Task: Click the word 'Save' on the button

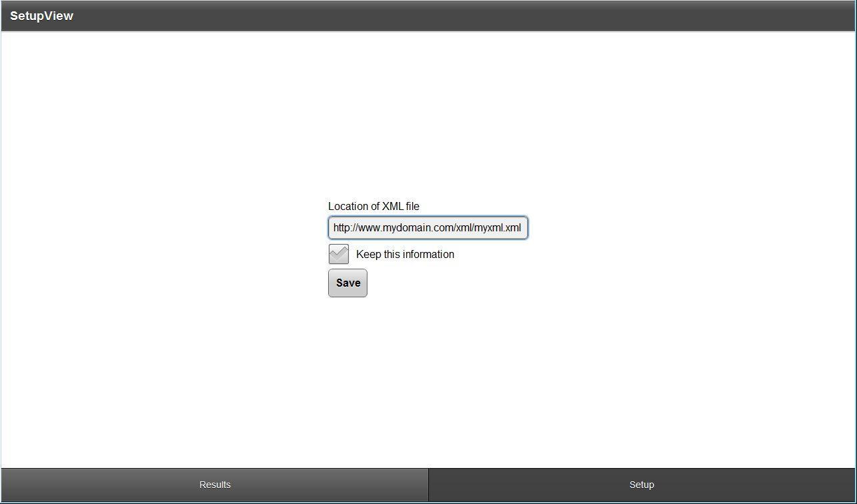Action: (348, 283)
